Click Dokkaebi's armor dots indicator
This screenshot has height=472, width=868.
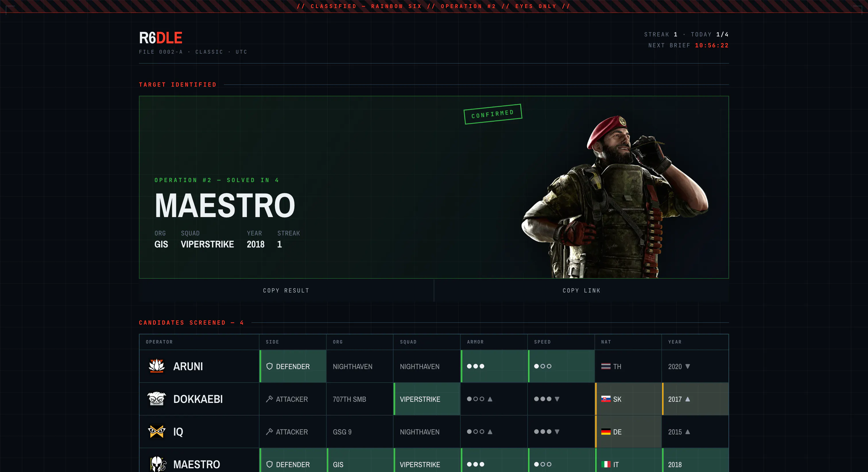pos(475,399)
